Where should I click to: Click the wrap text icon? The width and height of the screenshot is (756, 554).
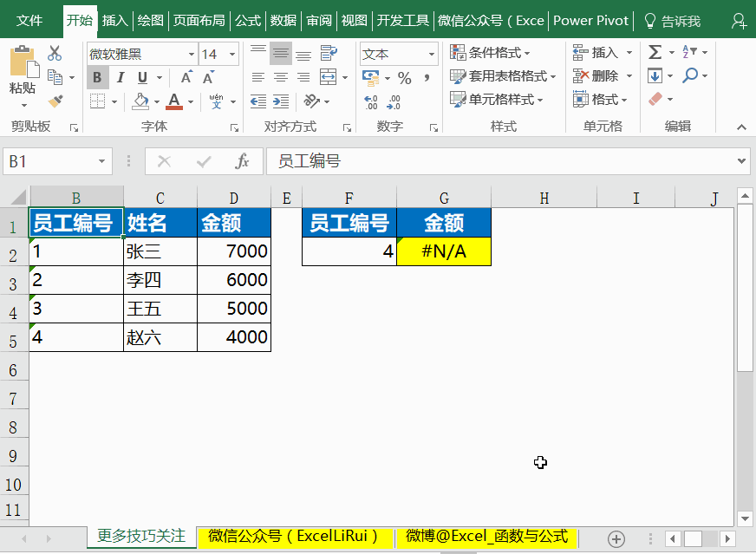[x=329, y=53]
